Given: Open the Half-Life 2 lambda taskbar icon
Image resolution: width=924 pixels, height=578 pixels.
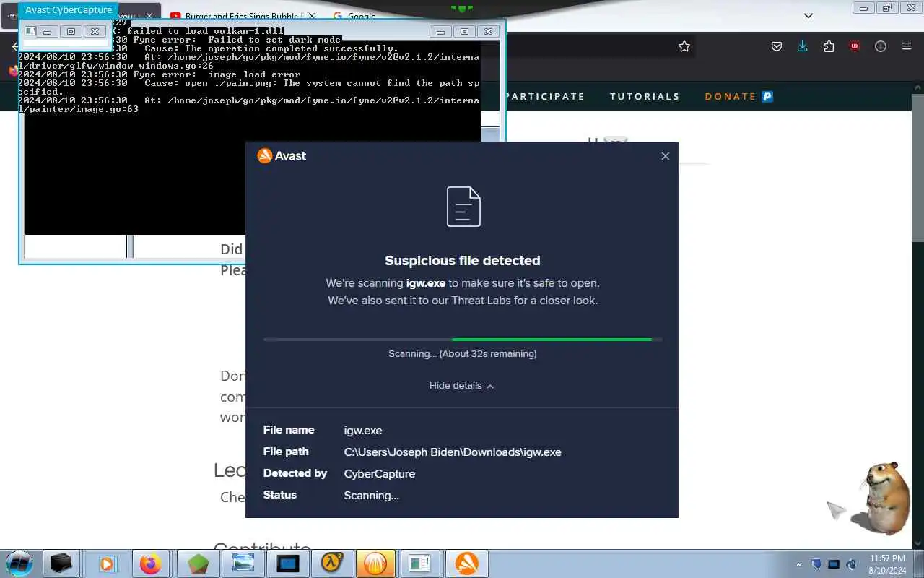Looking at the screenshot, I should [x=332, y=564].
